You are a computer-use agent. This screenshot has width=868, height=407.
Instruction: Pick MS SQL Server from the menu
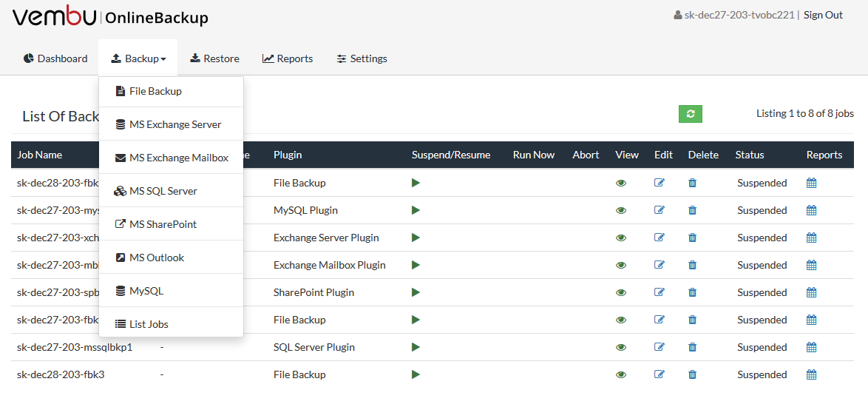coord(171,191)
